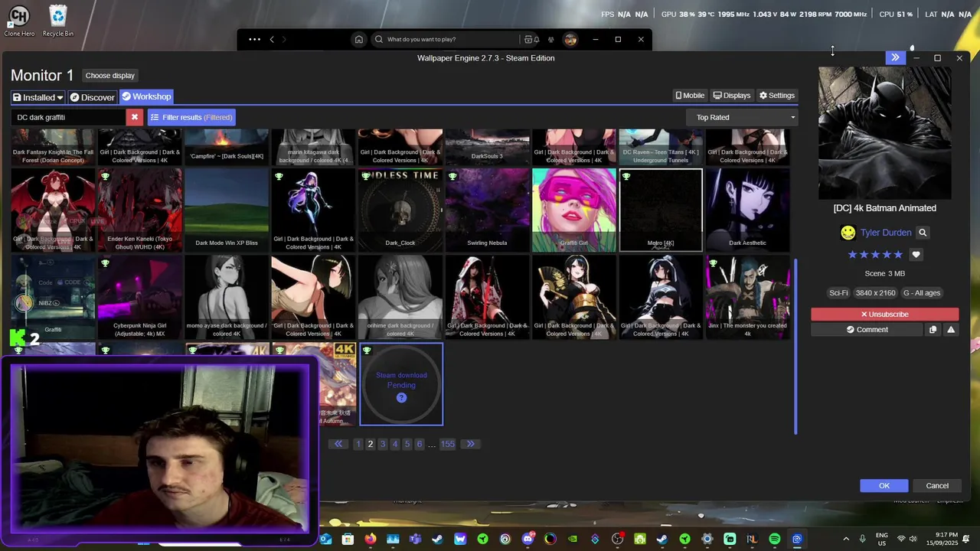
Task: Select the Metro [4K] wallpaper
Action: tap(661, 210)
